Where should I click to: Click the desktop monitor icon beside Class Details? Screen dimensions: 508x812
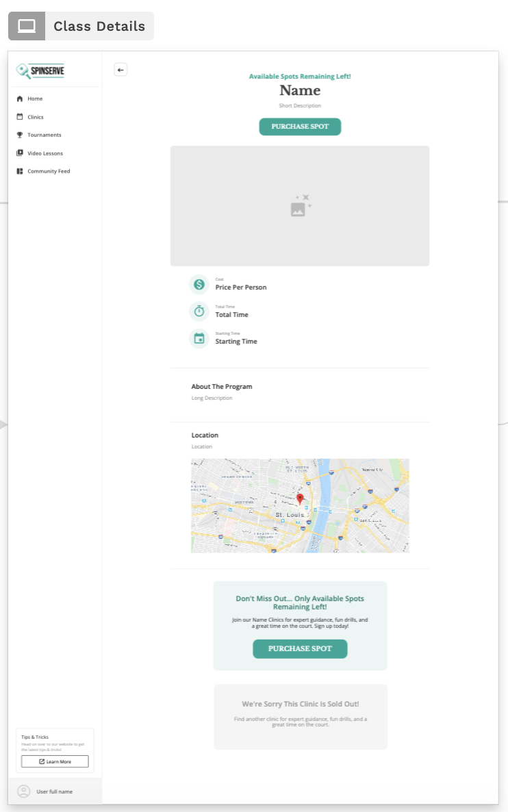27,26
